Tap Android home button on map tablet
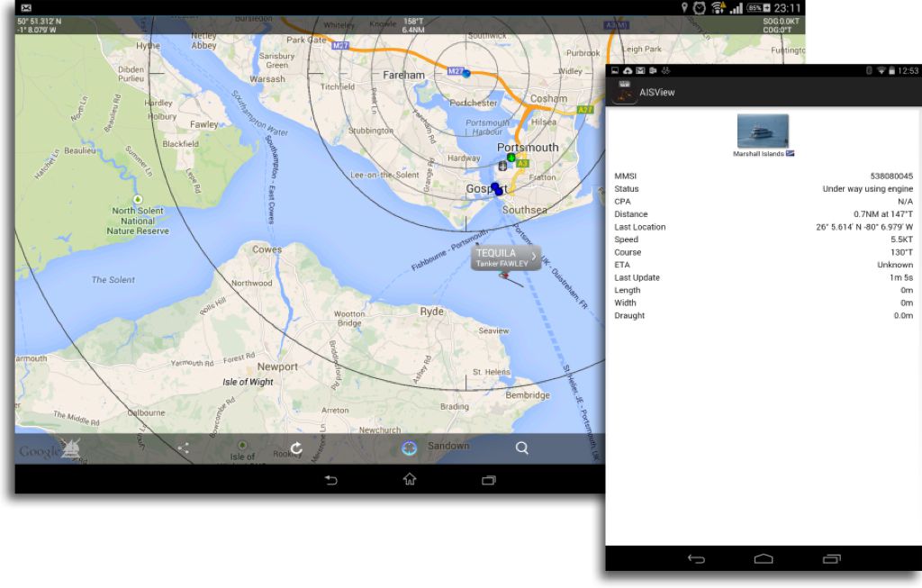 point(410,479)
